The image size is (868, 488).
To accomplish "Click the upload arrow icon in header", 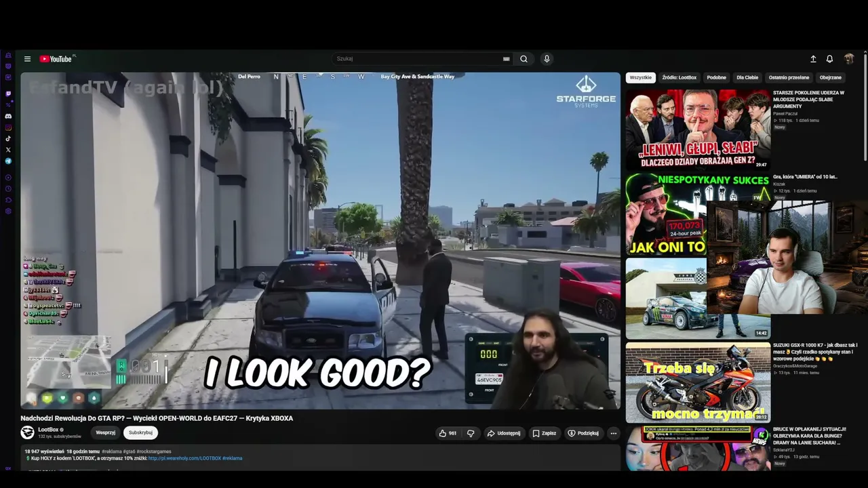I will click(x=813, y=59).
